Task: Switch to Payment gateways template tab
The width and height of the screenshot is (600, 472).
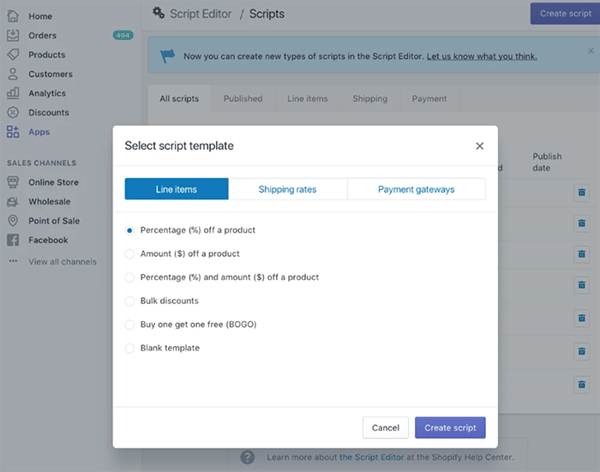Action: [416, 189]
